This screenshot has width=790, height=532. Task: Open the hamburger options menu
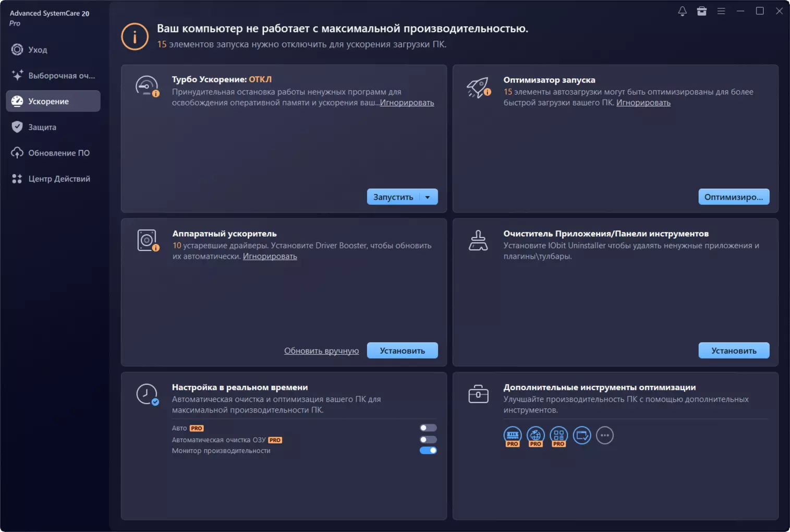[721, 11]
